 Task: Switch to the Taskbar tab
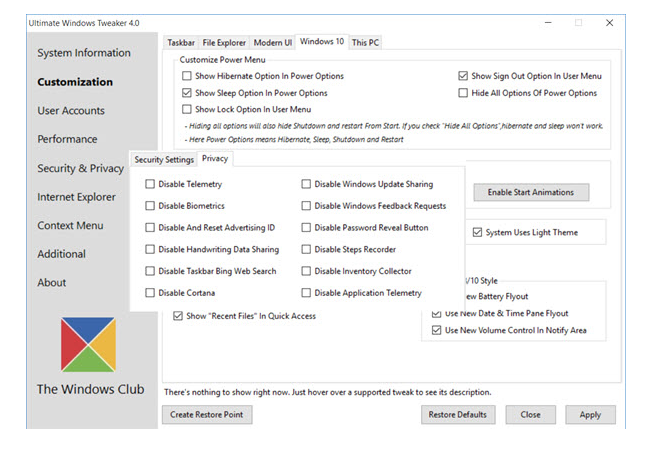pos(181,42)
